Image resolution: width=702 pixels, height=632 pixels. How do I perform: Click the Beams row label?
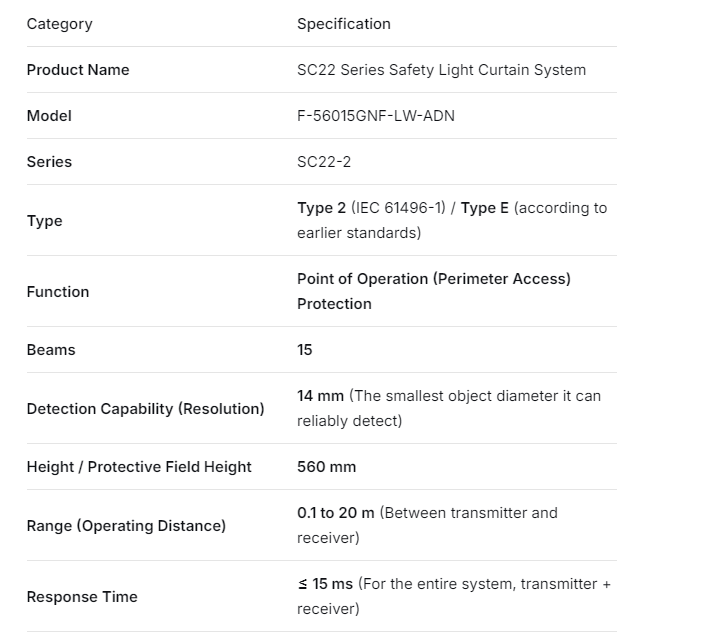[x=51, y=350]
